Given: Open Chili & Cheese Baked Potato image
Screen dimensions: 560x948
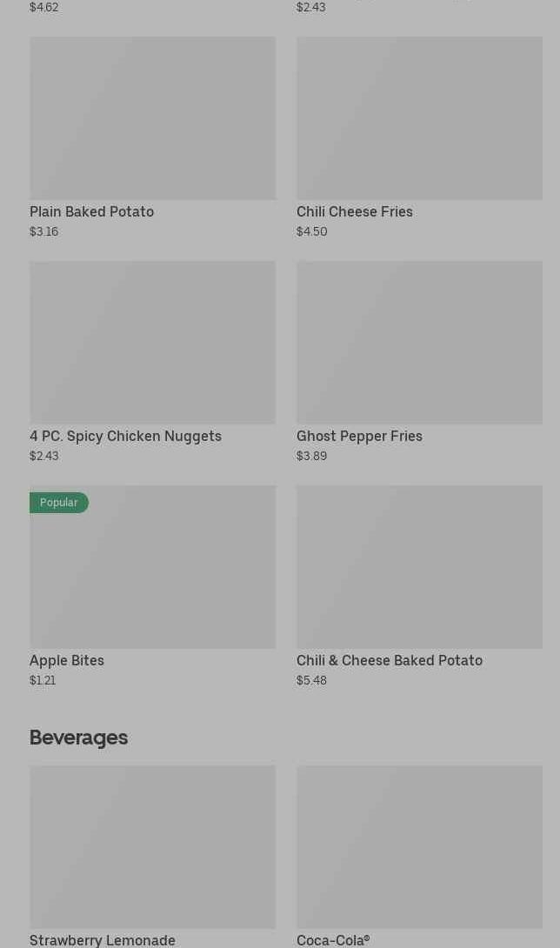Looking at the screenshot, I should click(419, 567).
